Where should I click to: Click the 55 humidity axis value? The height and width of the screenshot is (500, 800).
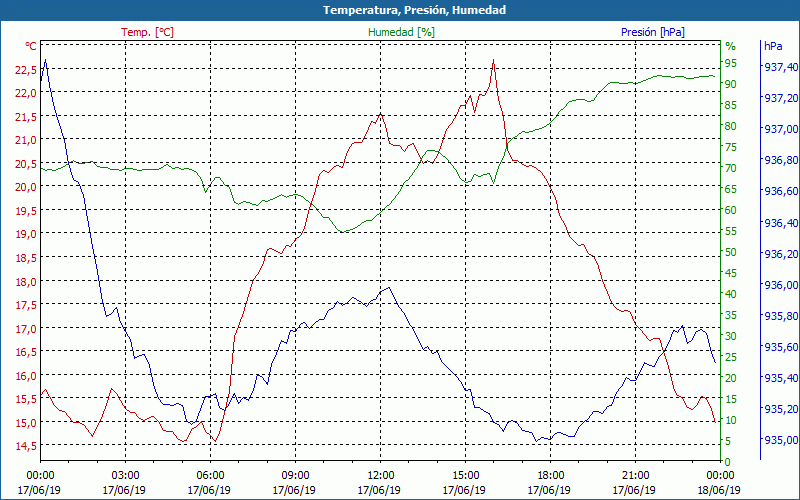[731, 231]
